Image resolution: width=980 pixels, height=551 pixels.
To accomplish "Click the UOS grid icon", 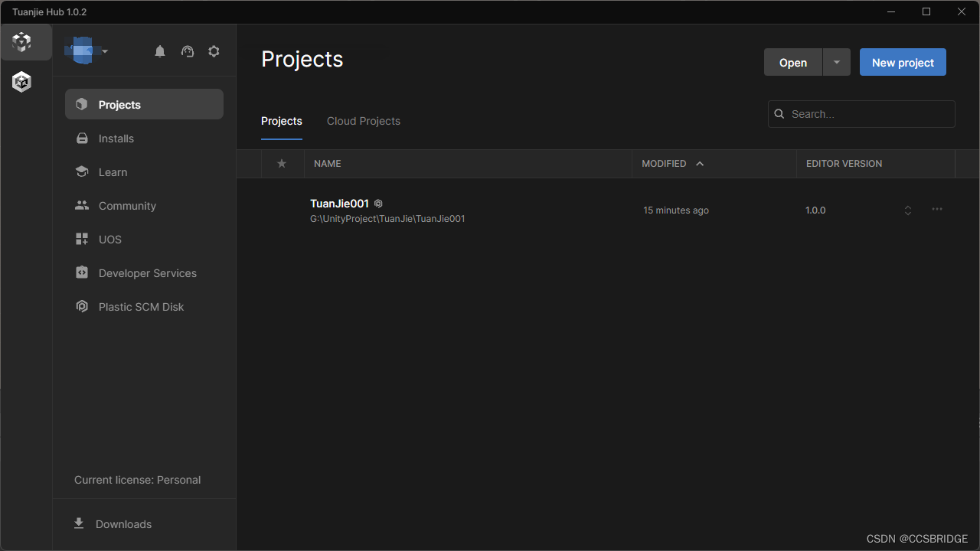I will 82,240.
